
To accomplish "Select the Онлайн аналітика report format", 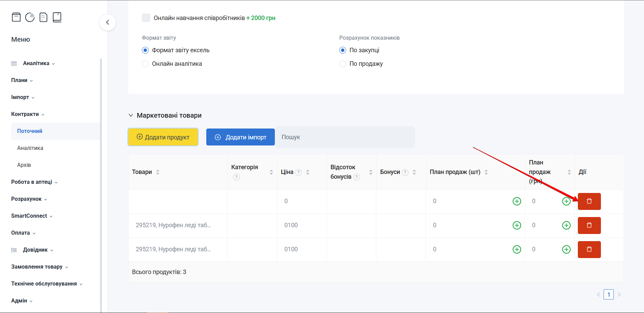I will pos(145,64).
